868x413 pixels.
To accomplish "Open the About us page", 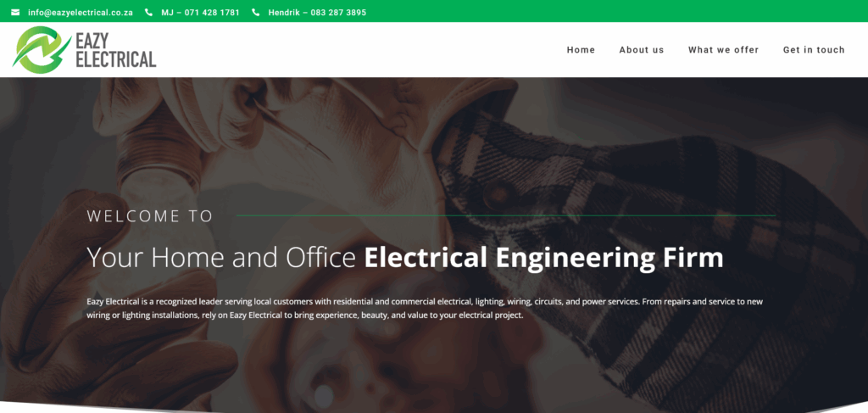I will 642,50.
